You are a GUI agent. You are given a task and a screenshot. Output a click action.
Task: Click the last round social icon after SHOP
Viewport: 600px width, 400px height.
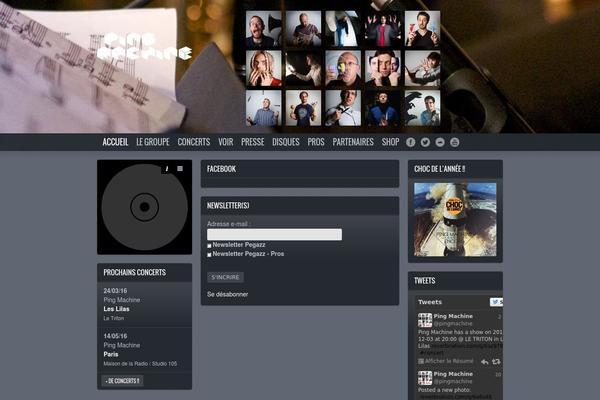click(455, 142)
